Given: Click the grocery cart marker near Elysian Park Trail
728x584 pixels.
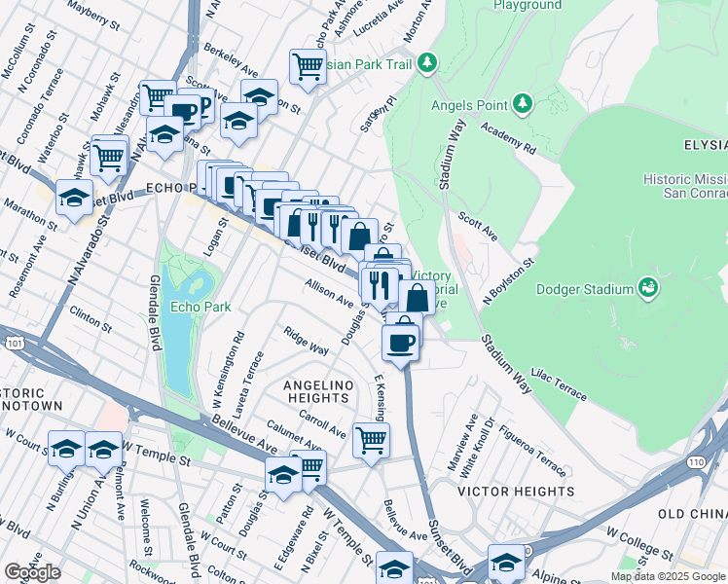Looking at the screenshot, I should click(308, 68).
